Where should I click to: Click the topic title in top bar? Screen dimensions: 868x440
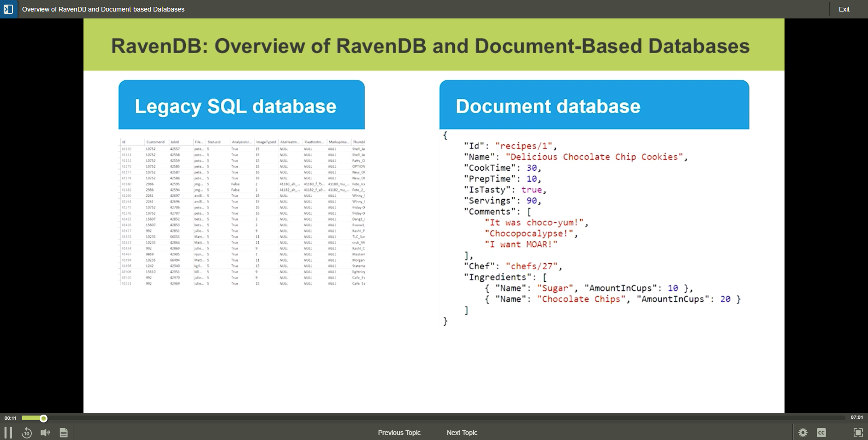pyautogui.click(x=103, y=9)
